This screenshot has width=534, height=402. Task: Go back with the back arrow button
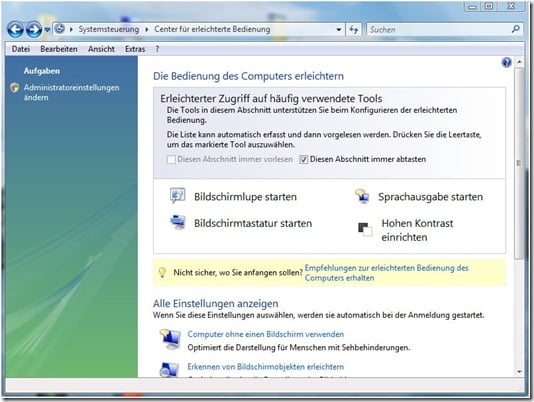coord(15,30)
